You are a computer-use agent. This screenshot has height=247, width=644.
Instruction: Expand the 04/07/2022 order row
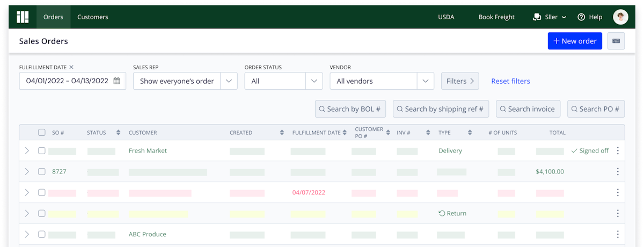[x=27, y=193]
